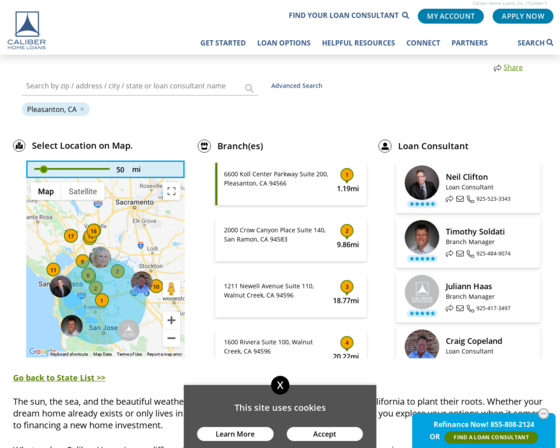The height and width of the screenshot is (448, 560).
Task: Accept the site cookies
Action: coord(325,434)
